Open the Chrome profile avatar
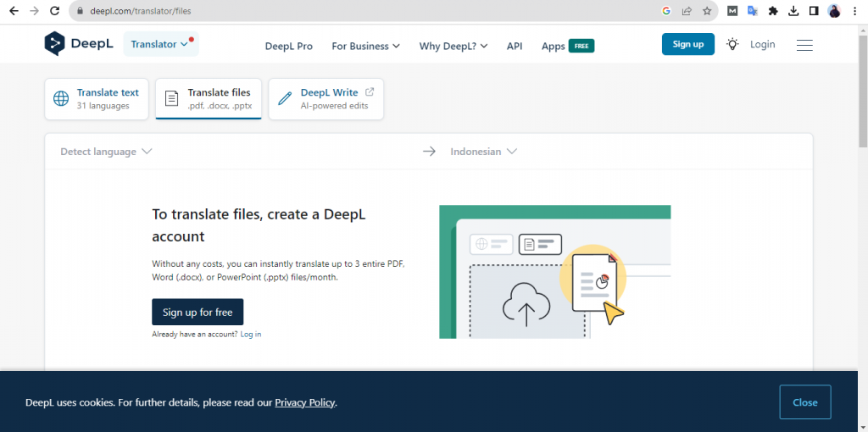Image resolution: width=868 pixels, height=432 pixels. coord(834,10)
